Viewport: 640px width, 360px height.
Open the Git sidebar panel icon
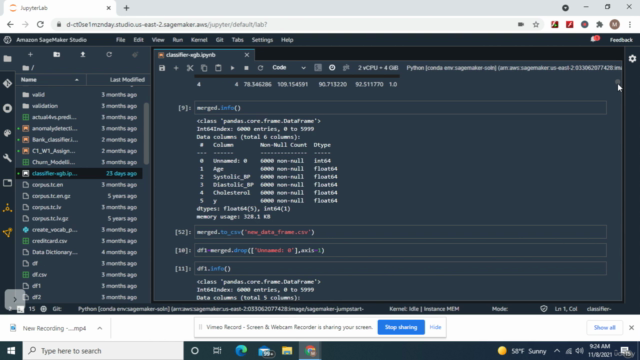pyautogui.click(x=7, y=83)
